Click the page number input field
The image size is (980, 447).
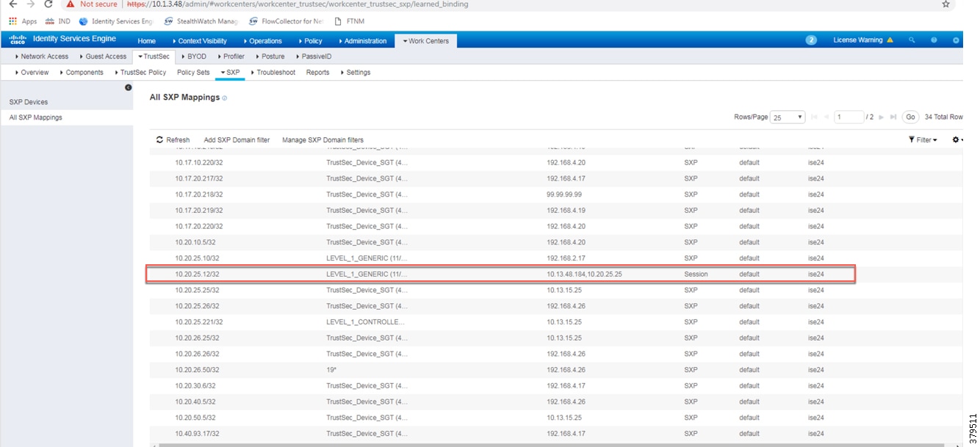pyautogui.click(x=849, y=117)
